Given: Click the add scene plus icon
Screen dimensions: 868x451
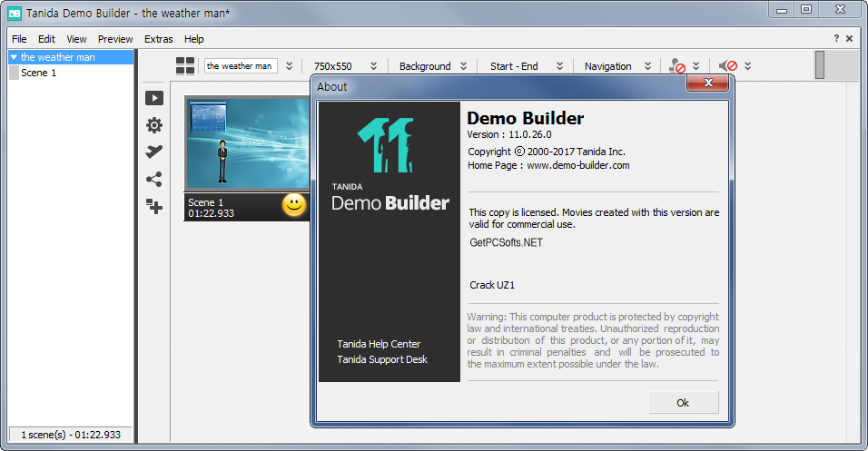Looking at the screenshot, I should coord(153,206).
